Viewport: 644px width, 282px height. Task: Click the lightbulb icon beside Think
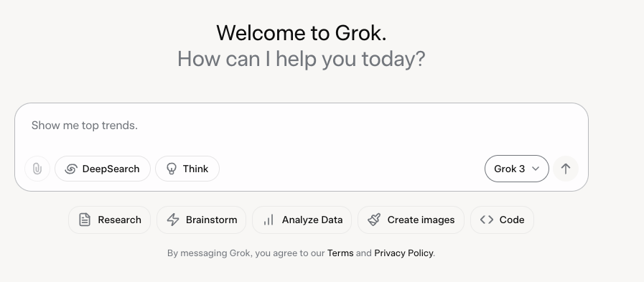click(172, 169)
